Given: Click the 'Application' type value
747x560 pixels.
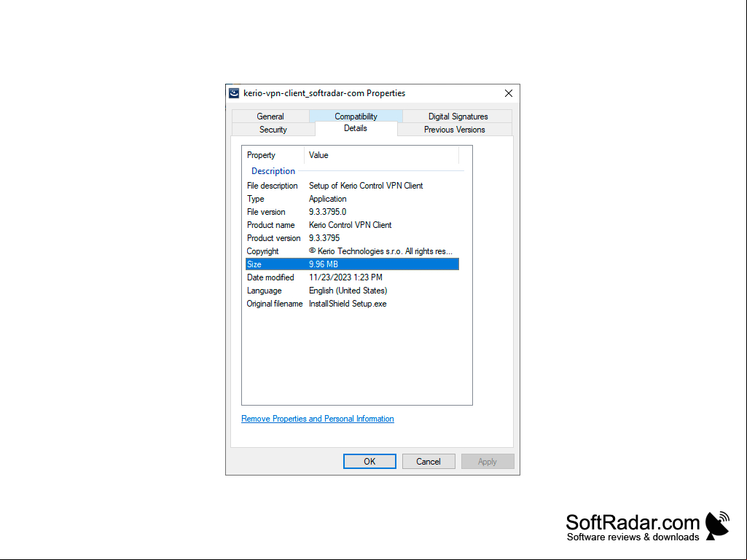Looking at the screenshot, I should click(327, 199).
